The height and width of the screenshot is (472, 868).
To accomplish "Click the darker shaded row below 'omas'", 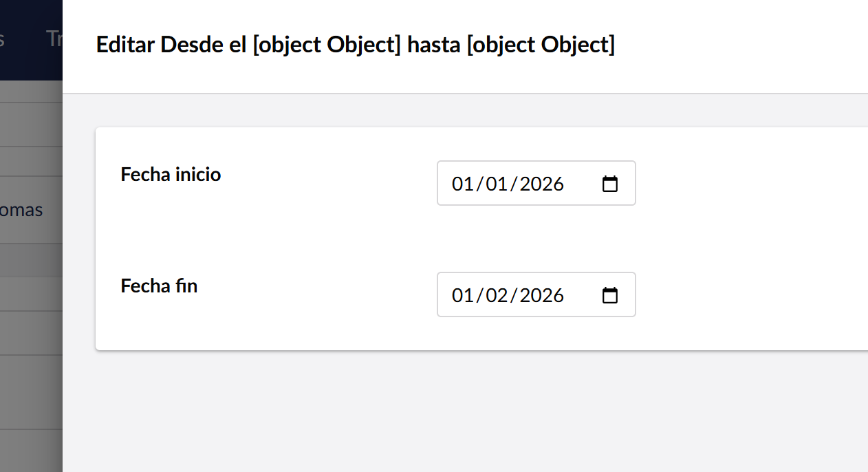I will point(31,261).
